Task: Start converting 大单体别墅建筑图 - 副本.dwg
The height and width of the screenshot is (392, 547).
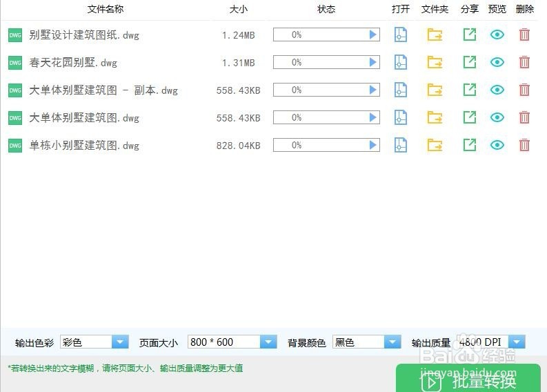Action: (x=373, y=90)
